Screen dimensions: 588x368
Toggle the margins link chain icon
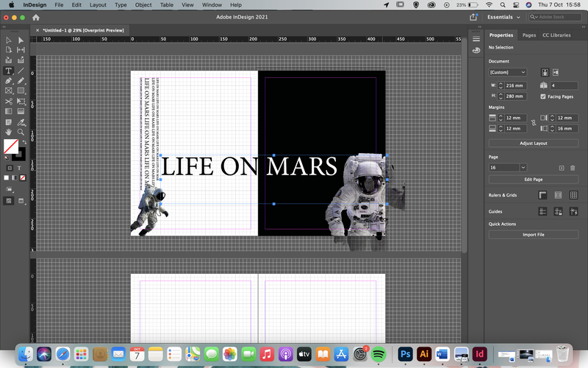pos(534,123)
